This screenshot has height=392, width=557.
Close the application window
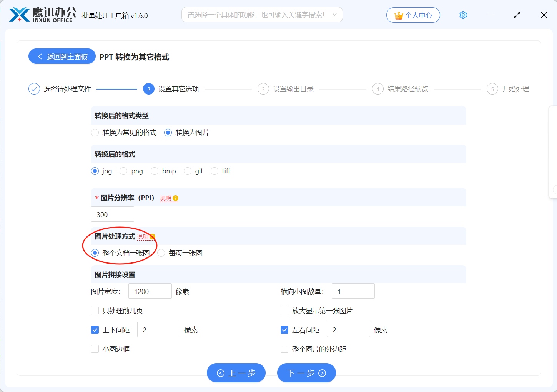[544, 15]
